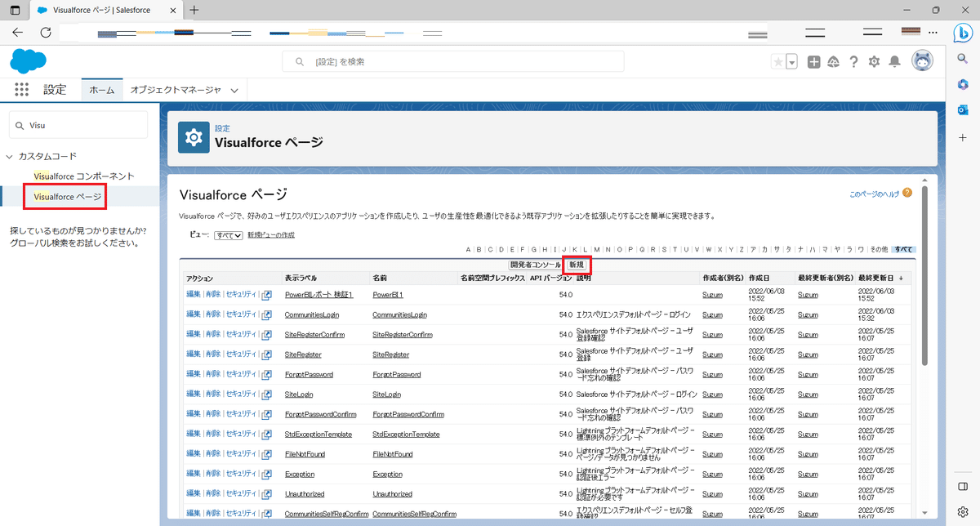
Task: Select Visualforce ページ in the sidebar
Action: coord(68,197)
